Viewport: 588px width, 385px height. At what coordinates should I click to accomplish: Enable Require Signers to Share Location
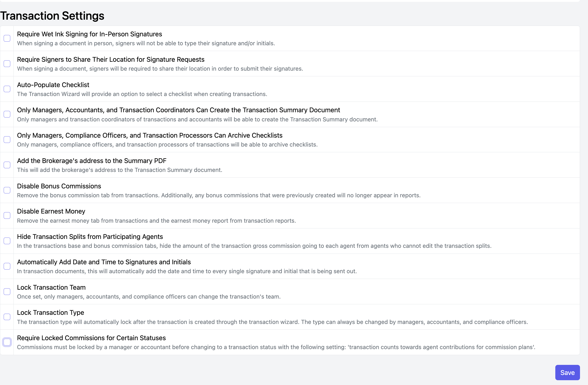click(7, 64)
